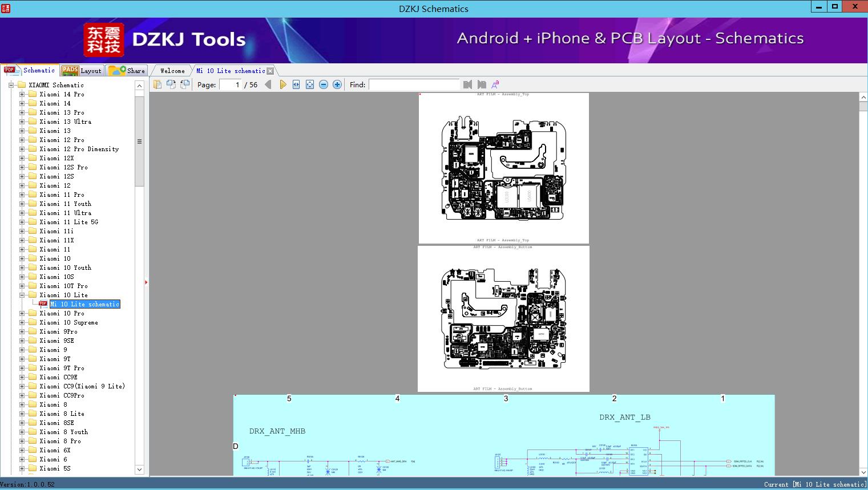Viewport: 868px width, 490px height.
Task: Collapse the Xiaomi 10 Lite folder
Action: coord(22,295)
